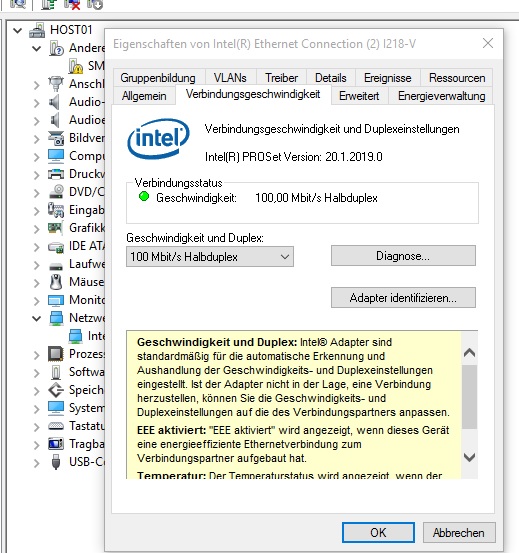Click the Grafikkarten adapter icon

click(56, 228)
